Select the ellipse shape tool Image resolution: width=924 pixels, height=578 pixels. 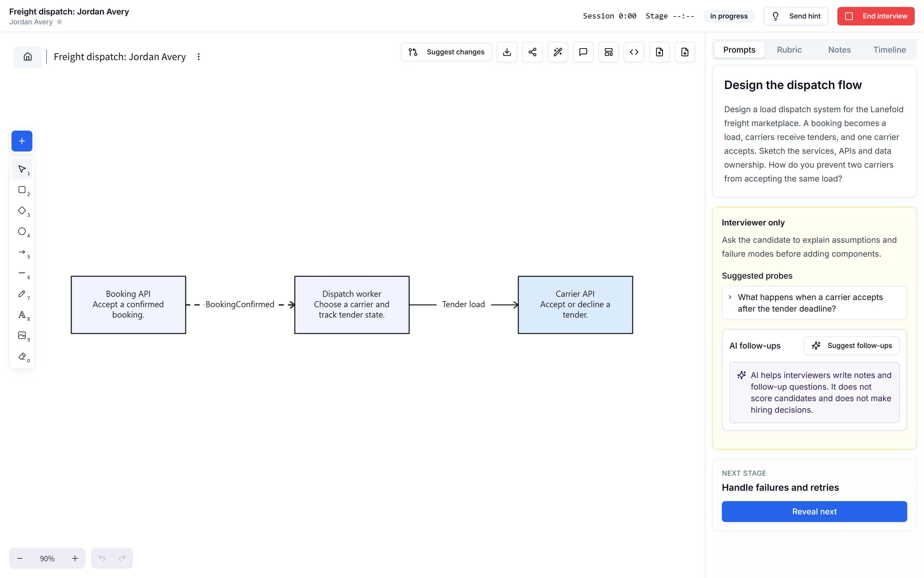22,231
